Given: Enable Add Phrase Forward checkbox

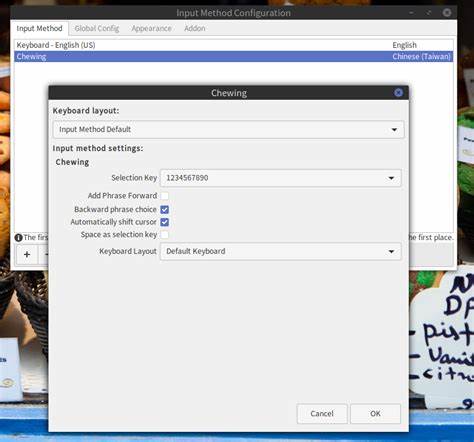Looking at the screenshot, I should pyautogui.click(x=165, y=196).
